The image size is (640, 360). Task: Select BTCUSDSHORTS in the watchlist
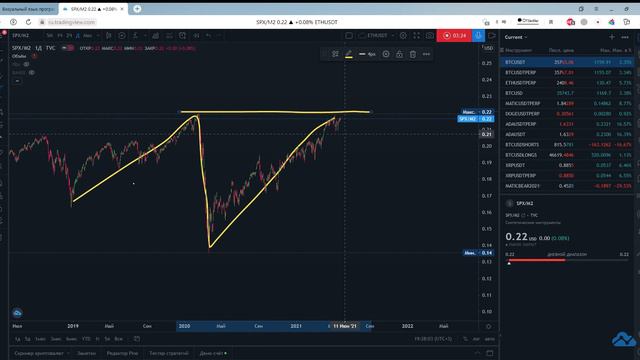(x=568, y=144)
